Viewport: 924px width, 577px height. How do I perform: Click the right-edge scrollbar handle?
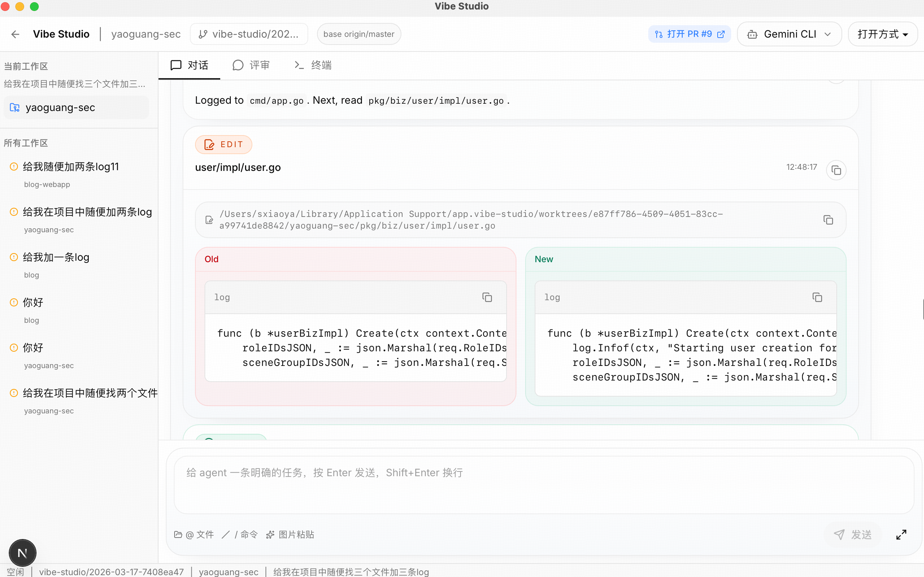pos(923,309)
